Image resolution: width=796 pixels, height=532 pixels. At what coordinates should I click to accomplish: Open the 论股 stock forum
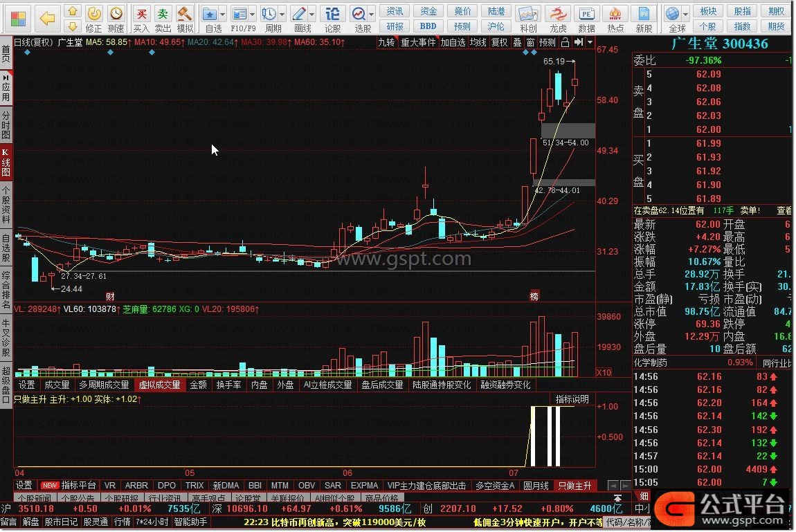click(332, 19)
